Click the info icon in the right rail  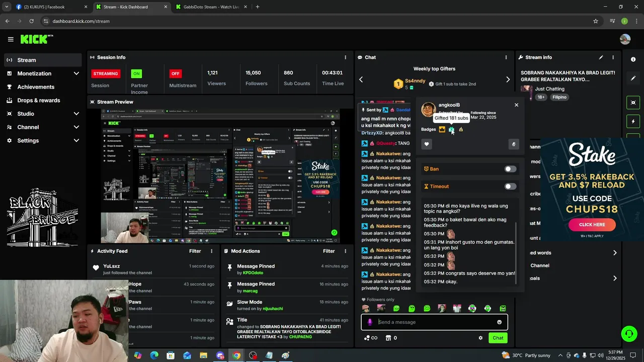click(x=633, y=59)
